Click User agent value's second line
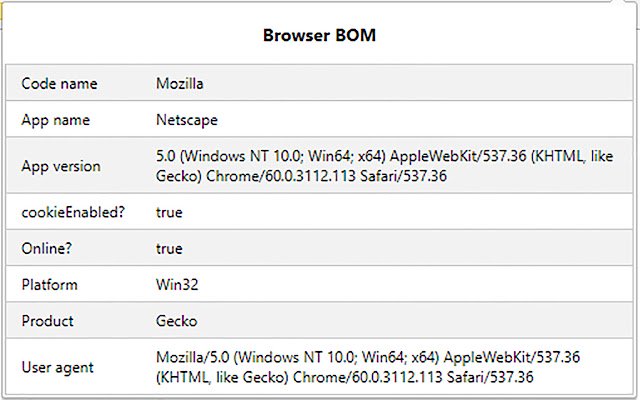 (x=345, y=377)
